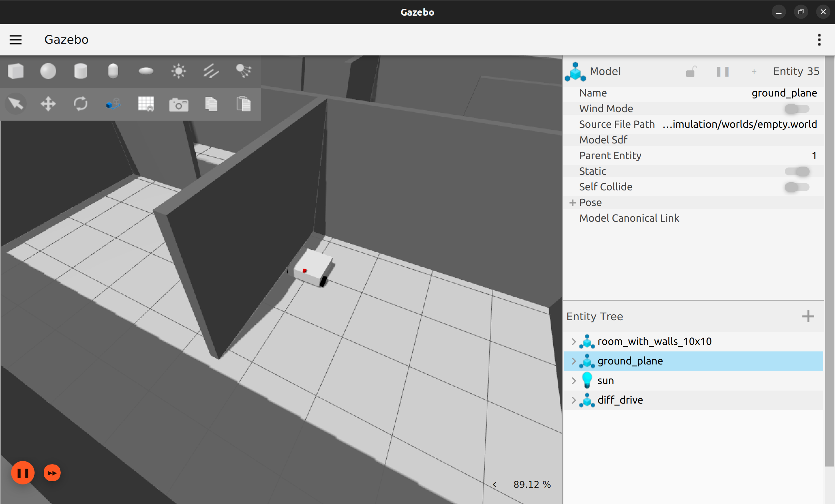This screenshot has height=504, width=835.
Task: Activate the rotate mode tool
Action: [81, 104]
